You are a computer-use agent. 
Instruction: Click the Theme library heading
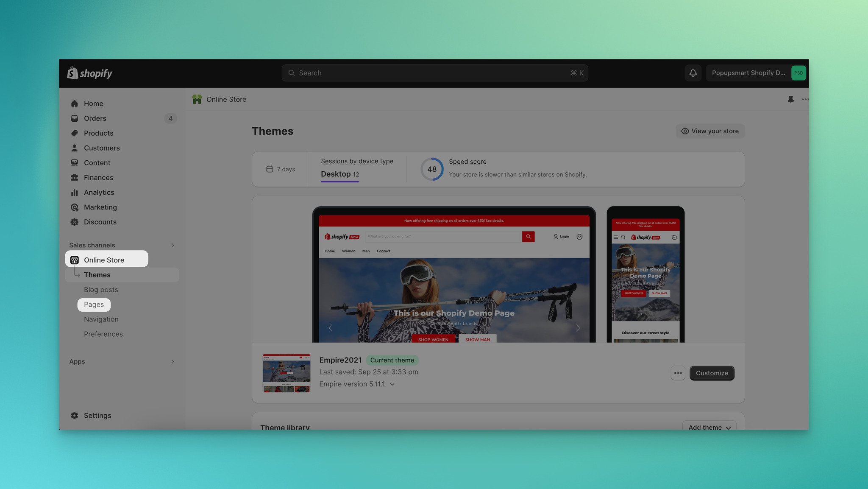point(285,427)
